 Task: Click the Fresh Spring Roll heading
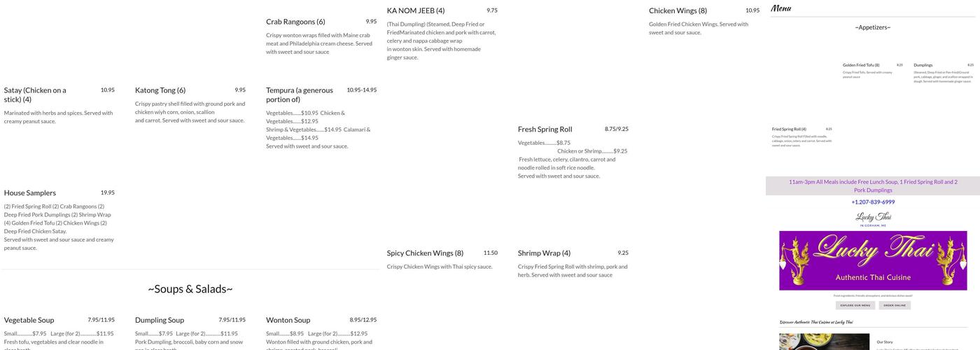point(545,129)
